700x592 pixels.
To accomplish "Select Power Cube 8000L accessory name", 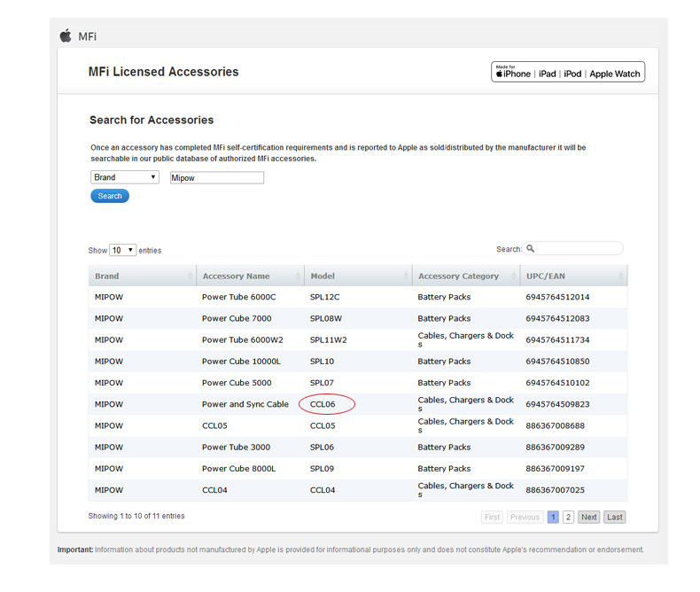I will click(x=239, y=468).
